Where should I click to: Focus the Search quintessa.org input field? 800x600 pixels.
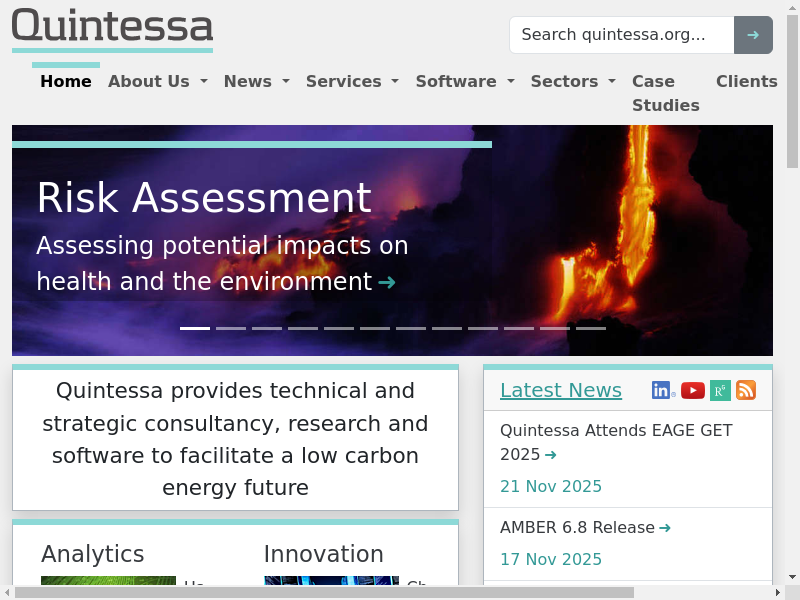click(621, 35)
